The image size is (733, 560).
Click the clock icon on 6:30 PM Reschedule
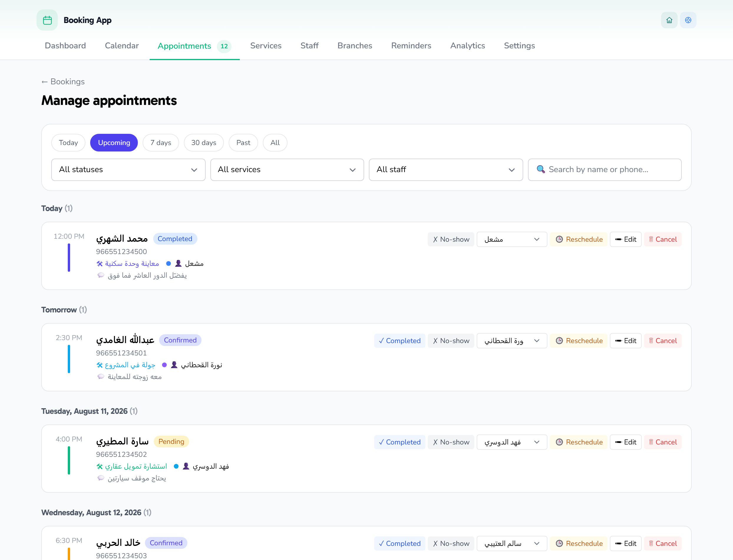point(559,543)
